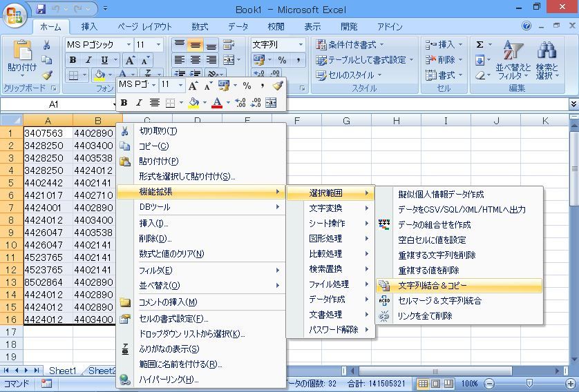Click mini toolbar merge and center icon
This screenshot has height=392, width=579.
point(271,103)
